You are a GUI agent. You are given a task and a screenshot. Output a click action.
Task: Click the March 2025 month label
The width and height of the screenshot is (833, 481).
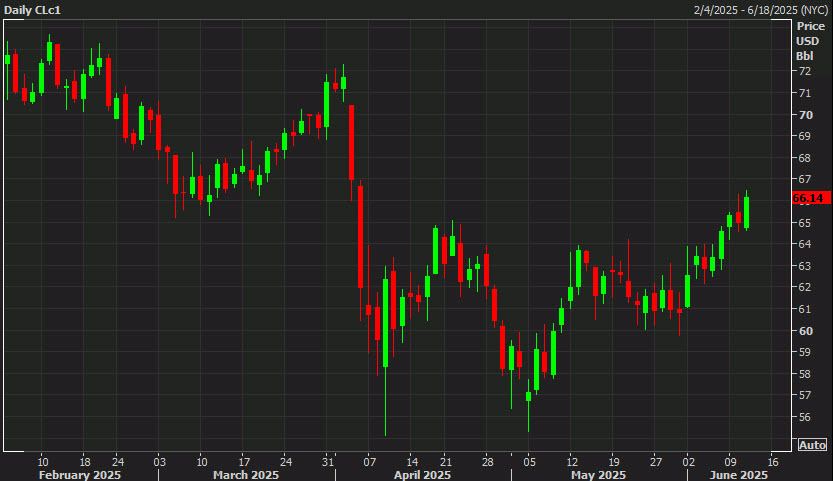[245, 475]
